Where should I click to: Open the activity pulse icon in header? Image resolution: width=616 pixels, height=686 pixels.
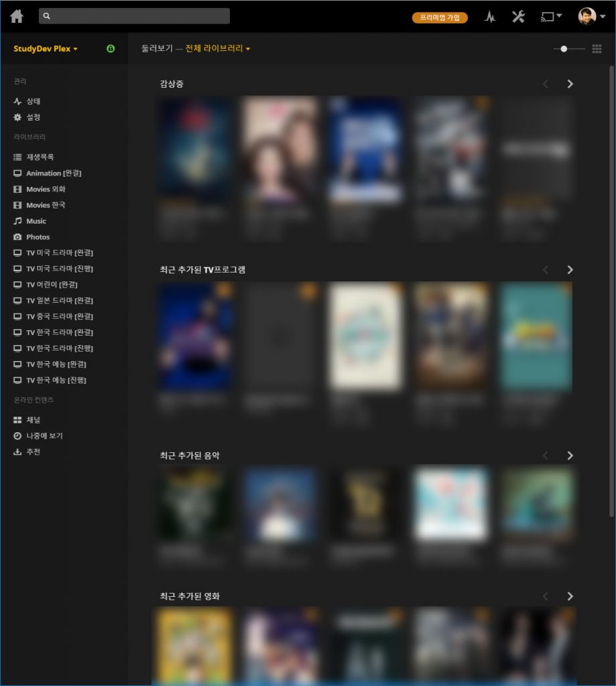(490, 17)
